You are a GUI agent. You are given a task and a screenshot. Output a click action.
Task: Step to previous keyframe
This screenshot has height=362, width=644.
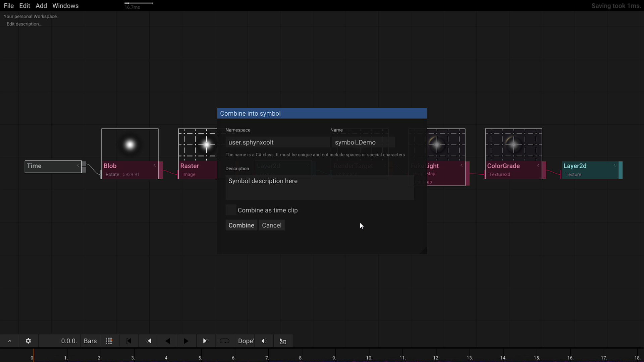pyautogui.click(x=148, y=341)
